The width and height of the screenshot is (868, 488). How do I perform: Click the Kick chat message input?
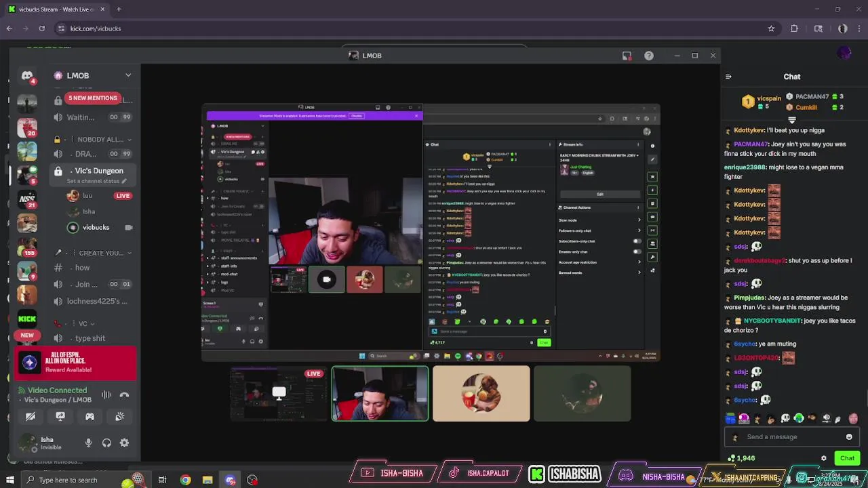click(x=792, y=437)
